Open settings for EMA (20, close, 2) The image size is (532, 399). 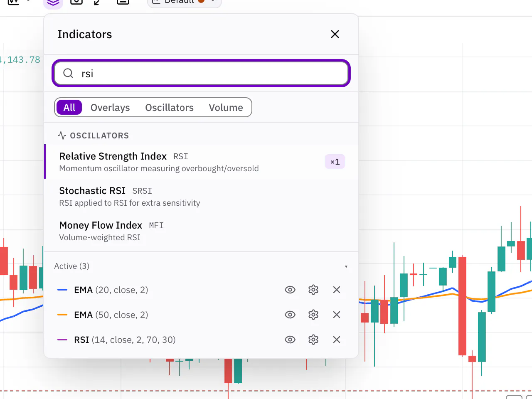pyautogui.click(x=313, y=290)
